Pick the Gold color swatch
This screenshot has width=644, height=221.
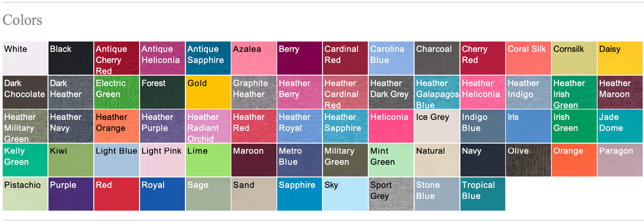tap(208, 92)
